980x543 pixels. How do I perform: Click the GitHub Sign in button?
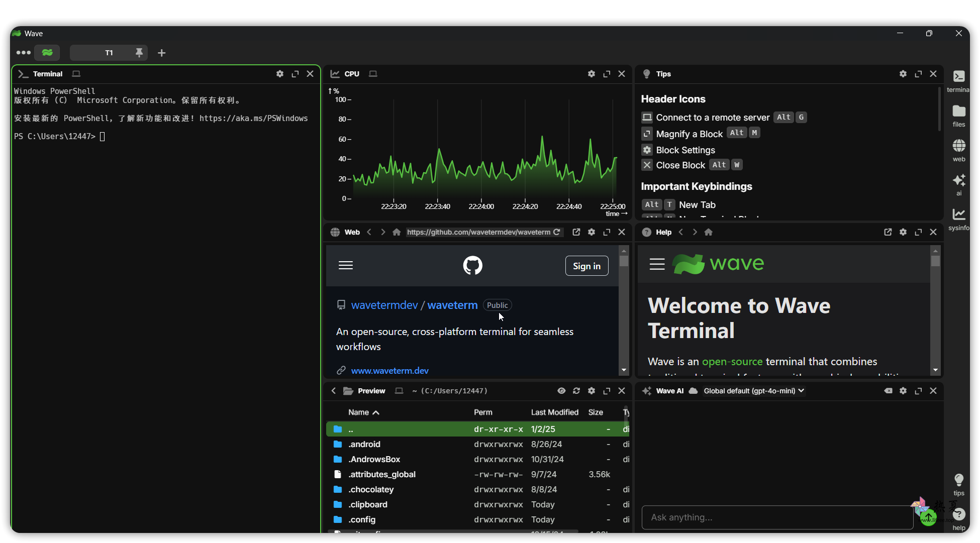tap(586, 266)
